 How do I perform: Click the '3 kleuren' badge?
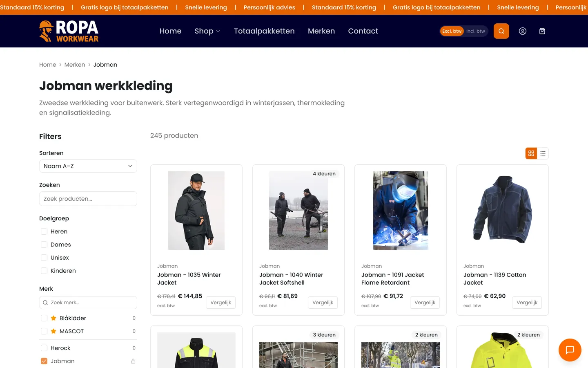point(324,335)
